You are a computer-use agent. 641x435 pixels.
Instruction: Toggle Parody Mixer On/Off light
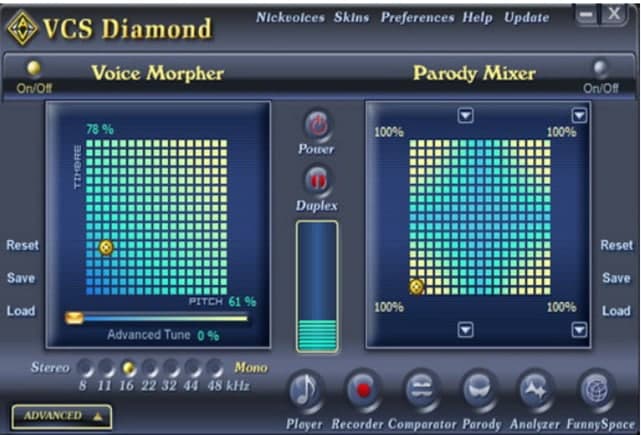tap(601, 68)
